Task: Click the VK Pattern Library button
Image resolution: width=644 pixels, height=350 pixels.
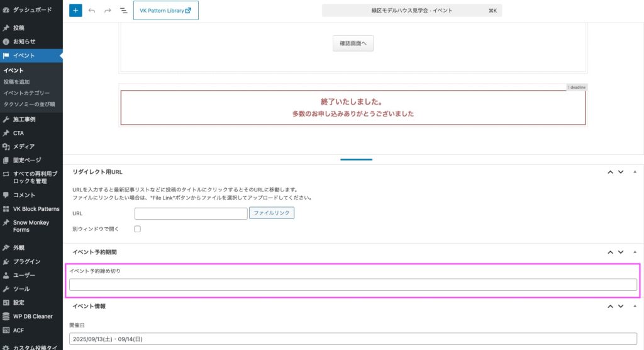Action: tap(165, 11)
